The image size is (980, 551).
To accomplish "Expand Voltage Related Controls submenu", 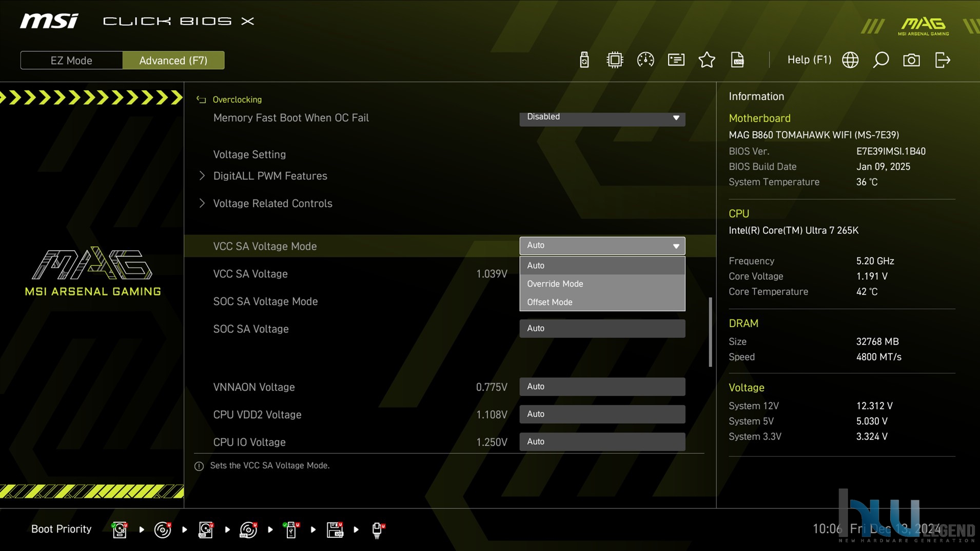I will click(272, 204).
